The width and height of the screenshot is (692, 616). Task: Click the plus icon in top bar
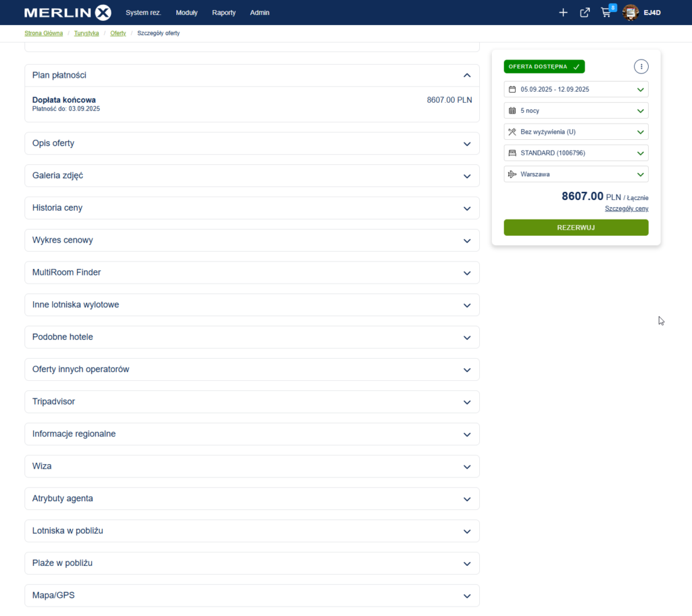click(563, 13)
